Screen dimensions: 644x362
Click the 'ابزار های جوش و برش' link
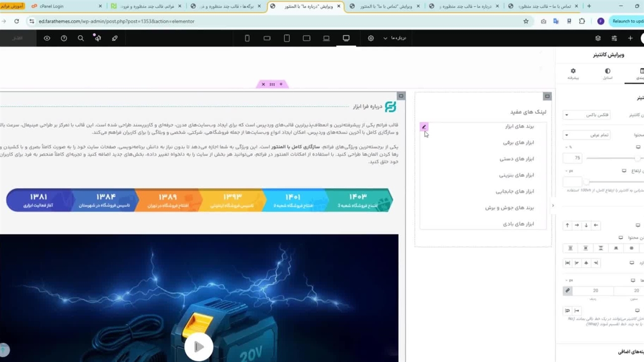(509, 208)
